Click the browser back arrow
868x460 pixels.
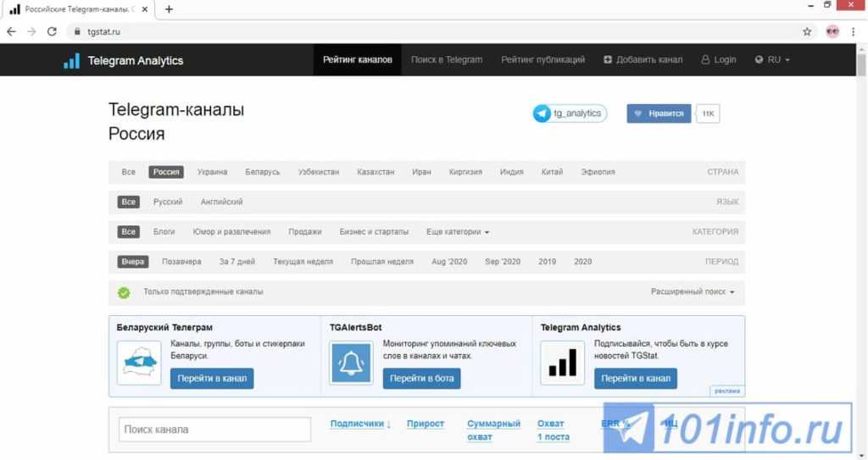[x=12, y=31]
